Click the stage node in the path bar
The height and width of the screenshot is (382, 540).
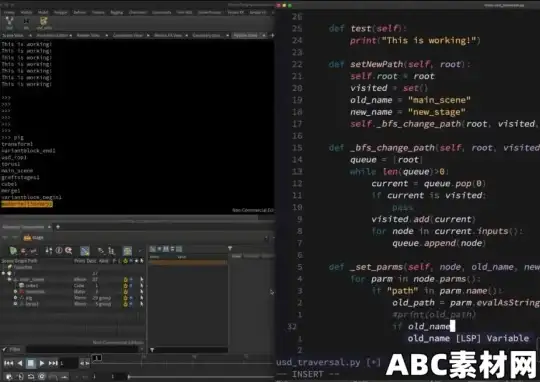pos(34,238)
